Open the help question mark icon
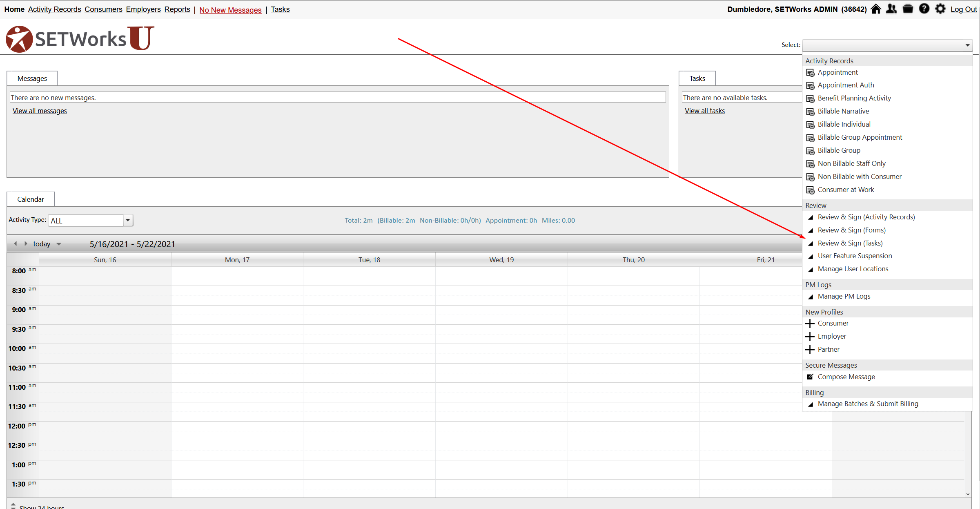 (924, 9)
